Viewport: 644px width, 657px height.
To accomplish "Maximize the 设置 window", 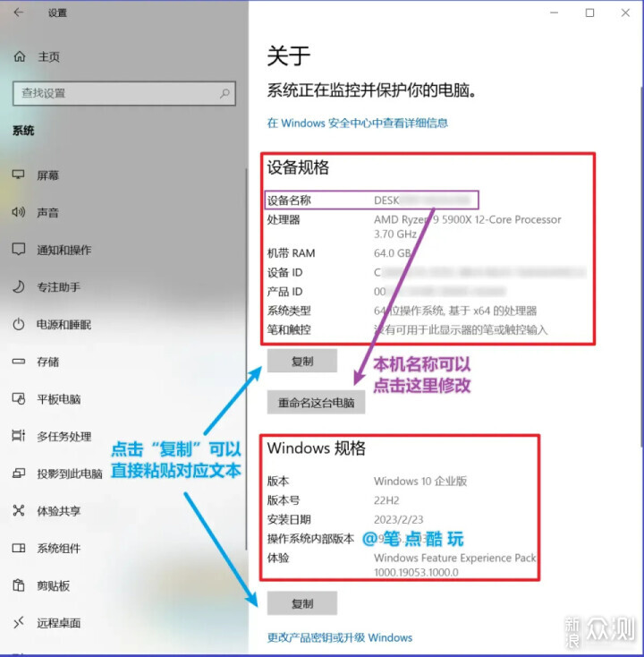I will point(589,13).
